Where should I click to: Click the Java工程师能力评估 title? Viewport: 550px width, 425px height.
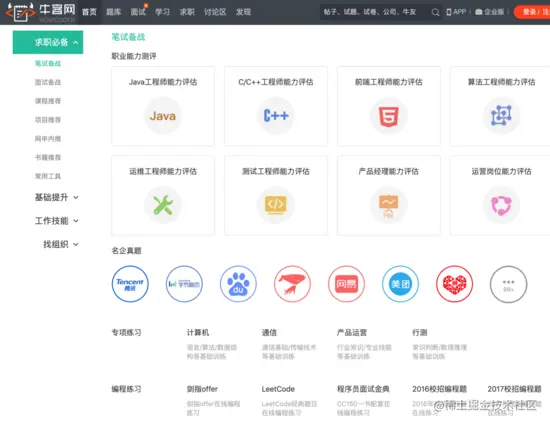(x=163, y=82)
